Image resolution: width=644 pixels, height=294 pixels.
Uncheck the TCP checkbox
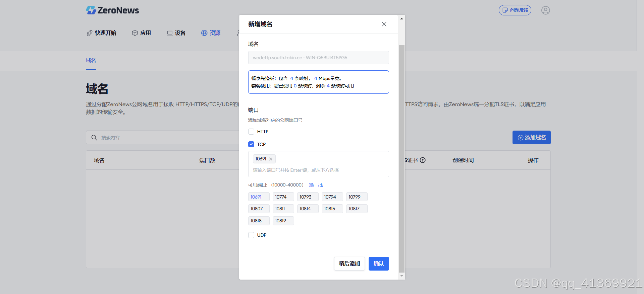[251, 144]
